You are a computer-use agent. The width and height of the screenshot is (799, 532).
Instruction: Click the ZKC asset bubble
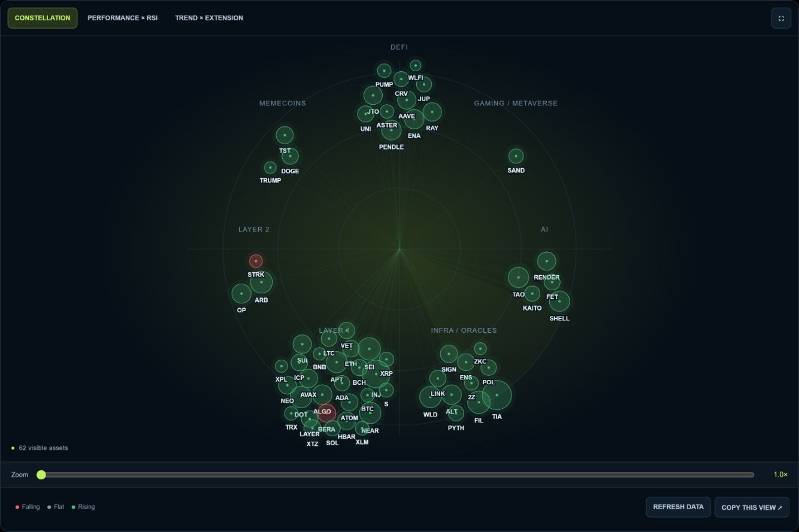(x=480, y=348)
